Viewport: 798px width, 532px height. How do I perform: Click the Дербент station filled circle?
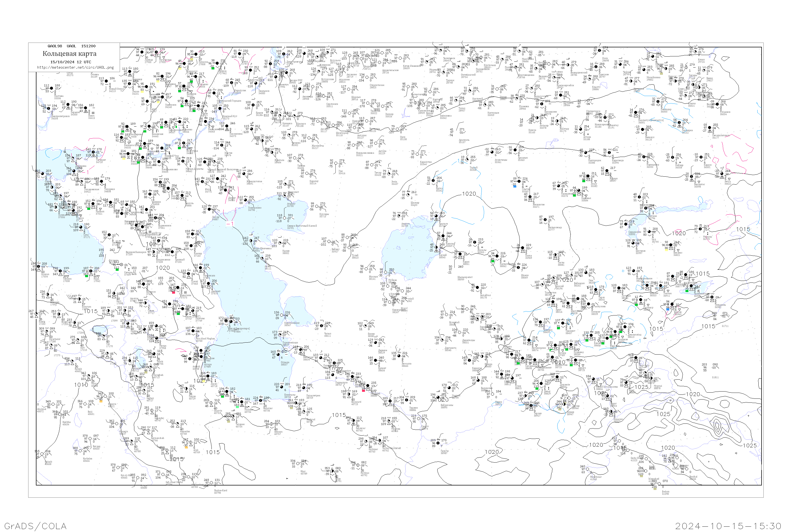[208, 284]
